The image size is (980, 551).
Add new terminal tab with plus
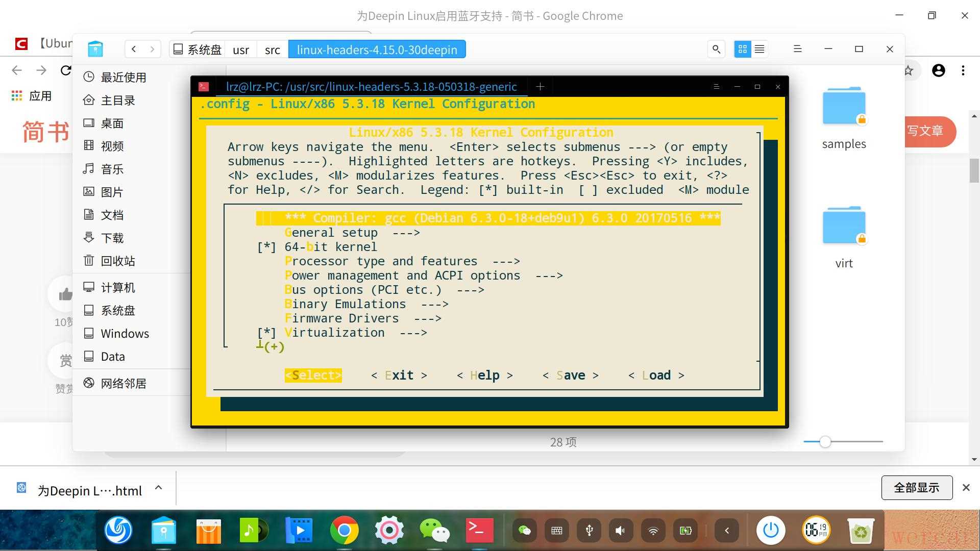(540, 87)
